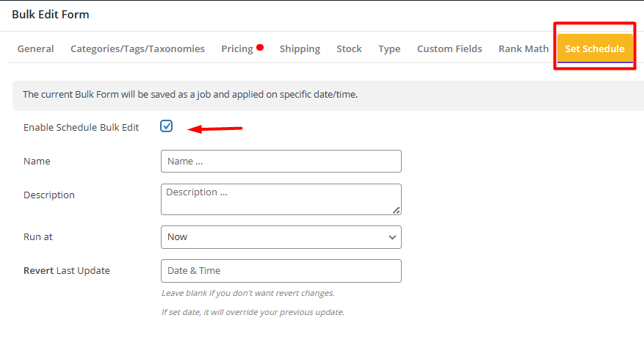Click the Run at field label

tap(38, 237)
